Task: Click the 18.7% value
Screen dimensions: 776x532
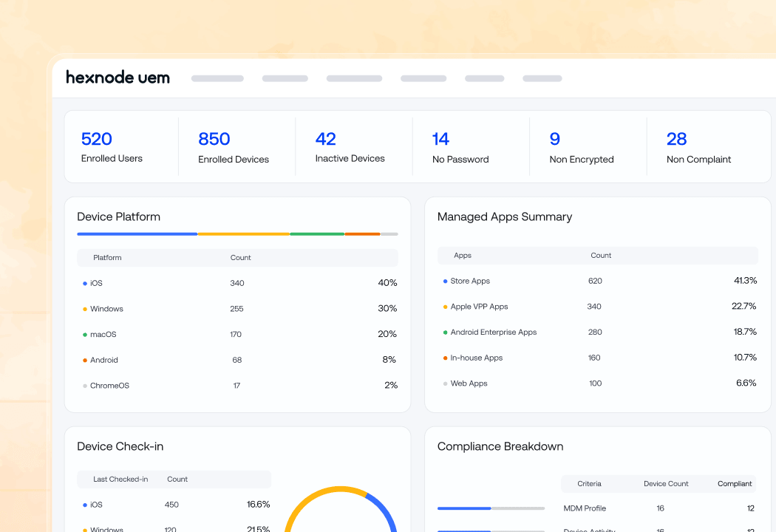Action: coord(745,332)
